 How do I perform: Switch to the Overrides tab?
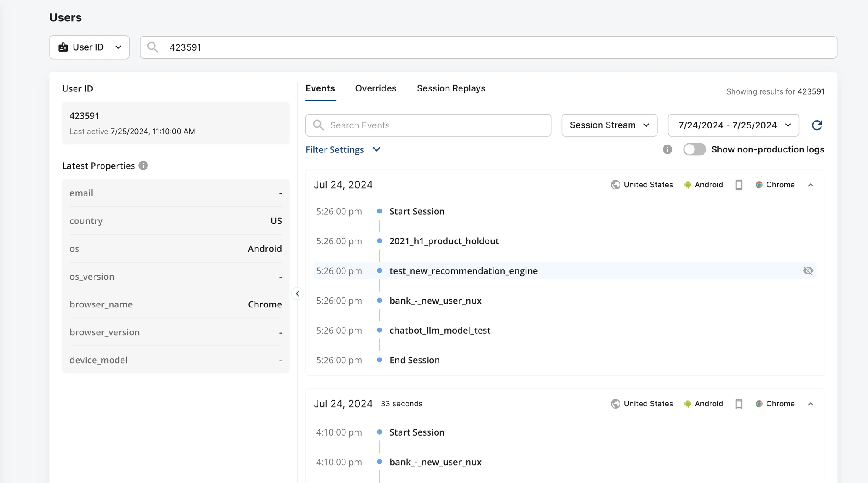click(x=375, y=88)
